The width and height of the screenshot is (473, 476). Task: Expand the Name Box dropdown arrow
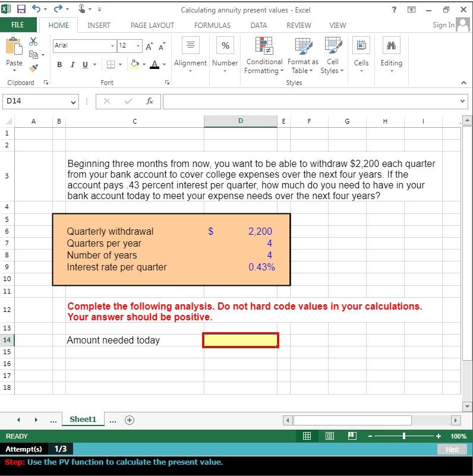point(73,102)
